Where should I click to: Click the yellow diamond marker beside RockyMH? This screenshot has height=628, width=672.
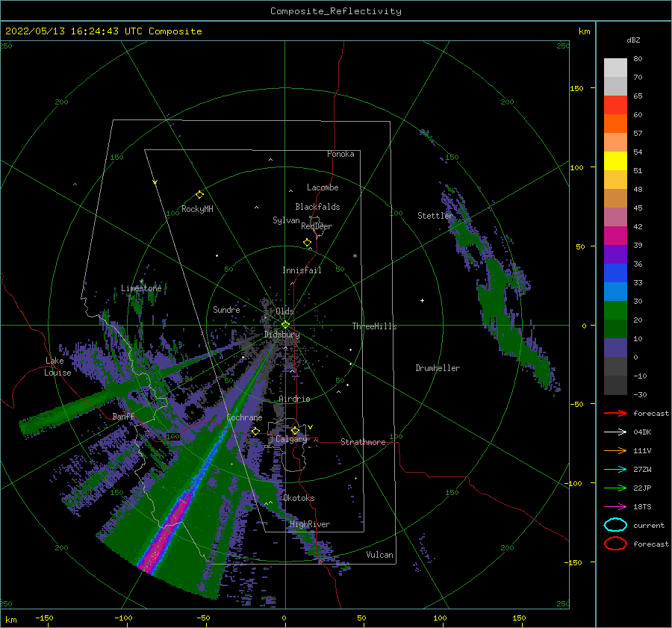199,195
